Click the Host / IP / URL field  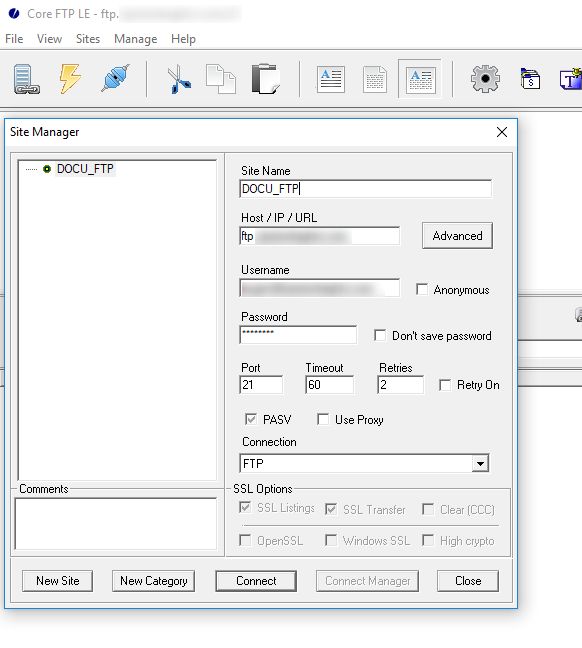tap(320, 236)
